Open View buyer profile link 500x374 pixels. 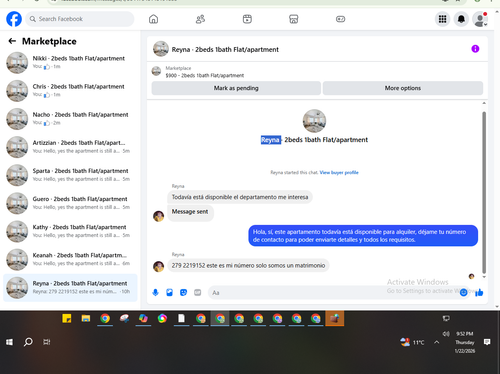(339, 172)
